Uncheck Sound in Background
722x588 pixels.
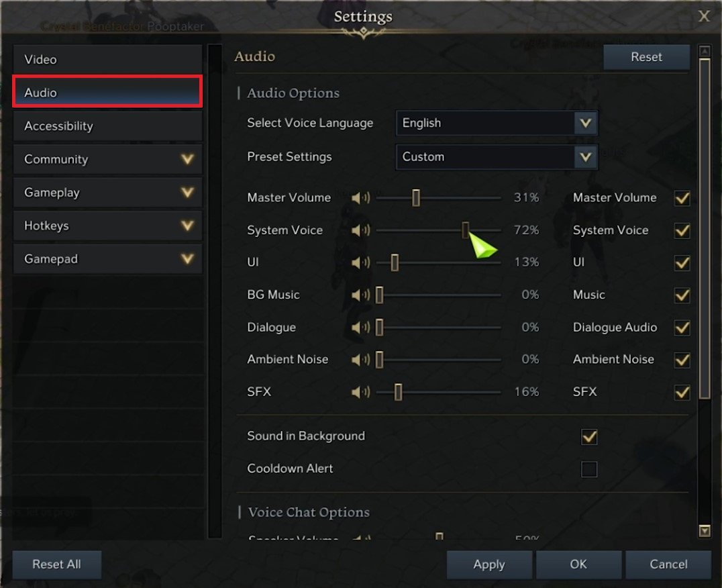click(x=589, y=437)
